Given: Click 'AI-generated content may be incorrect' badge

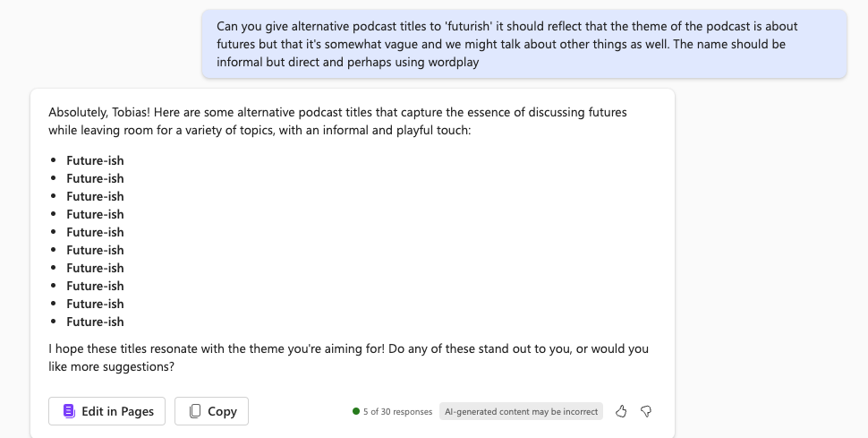Looking at the screenshot, I should tap(521, 412).
